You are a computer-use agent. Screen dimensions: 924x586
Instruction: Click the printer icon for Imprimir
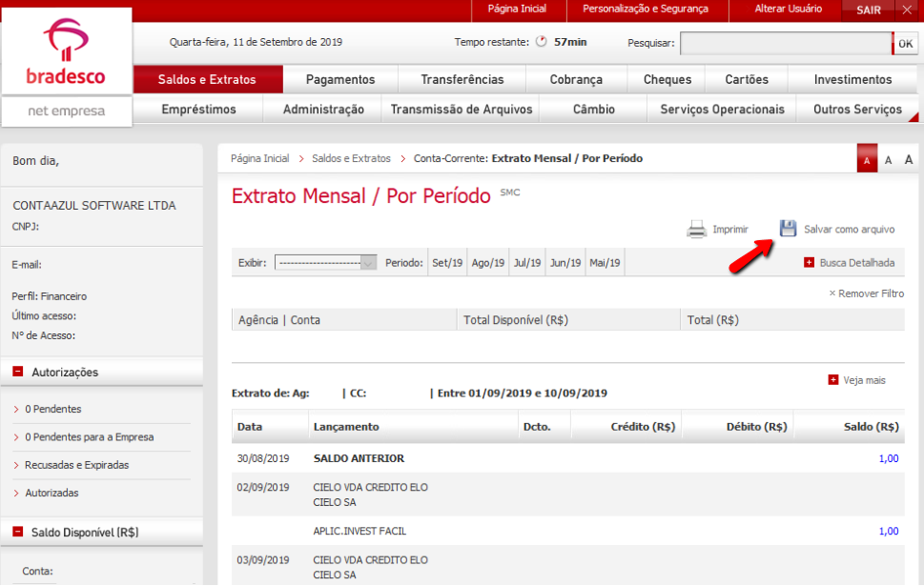697,230
